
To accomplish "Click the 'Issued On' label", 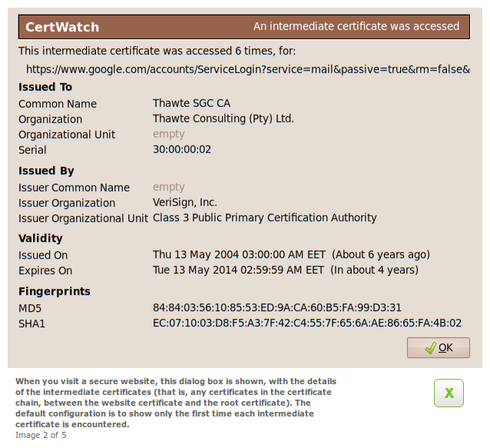I will 43,255.
